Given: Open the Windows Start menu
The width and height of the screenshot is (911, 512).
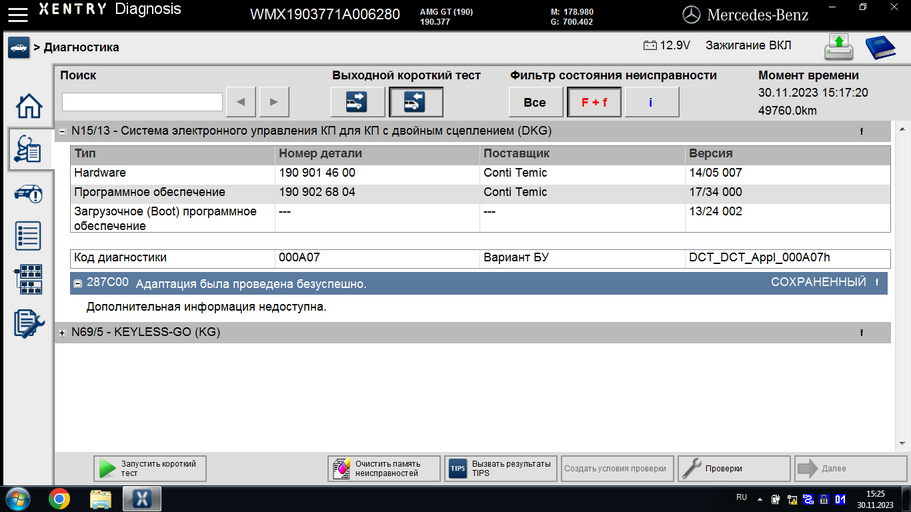Looking at the screenshot, I should (x=18, y=499).
